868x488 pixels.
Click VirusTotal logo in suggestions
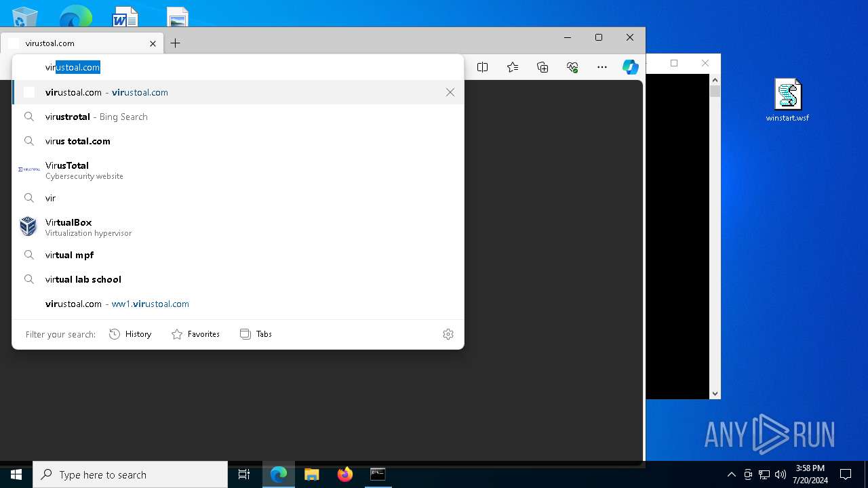29,169
